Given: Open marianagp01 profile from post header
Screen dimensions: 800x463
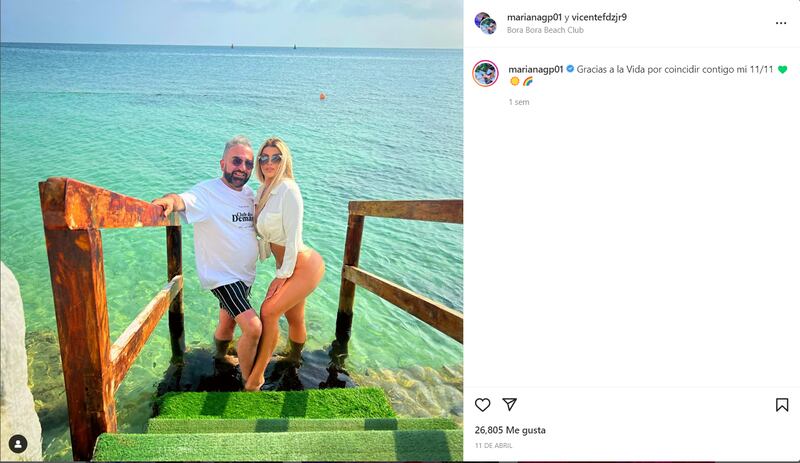Looking at the screenshot, I should 534,17.
